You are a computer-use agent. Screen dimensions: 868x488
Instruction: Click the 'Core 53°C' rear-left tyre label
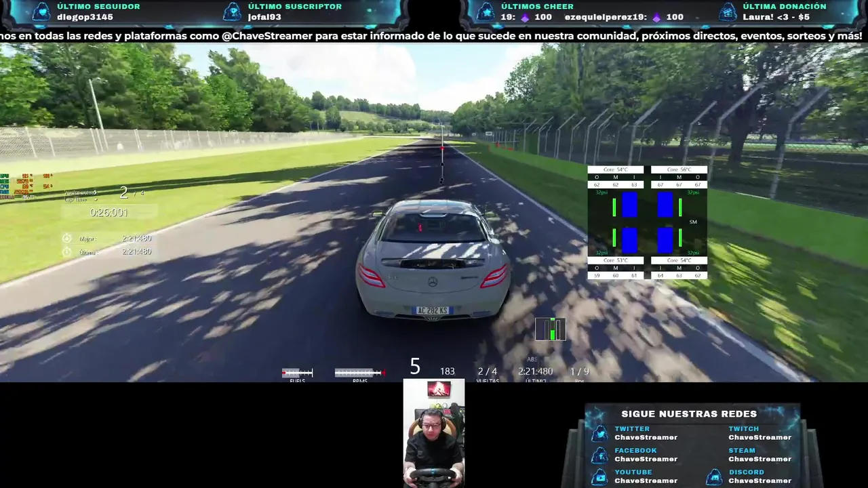(x=616, y=260)
